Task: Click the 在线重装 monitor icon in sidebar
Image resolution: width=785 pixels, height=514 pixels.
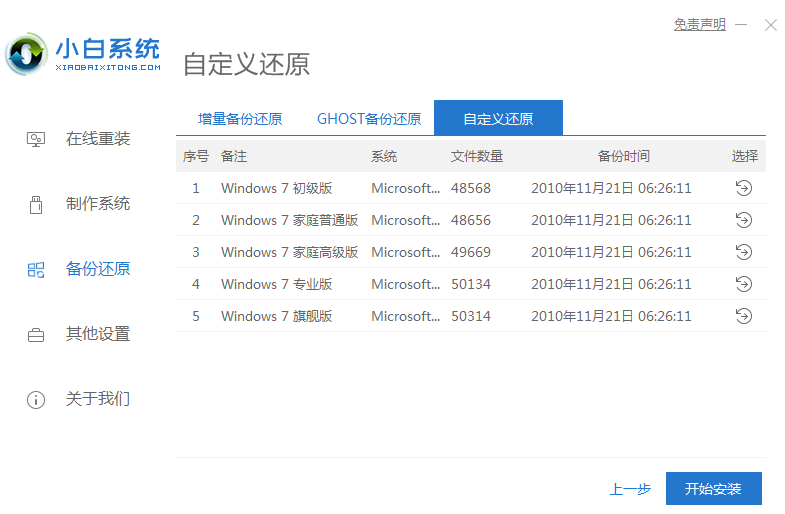Action: coord(36,139)
